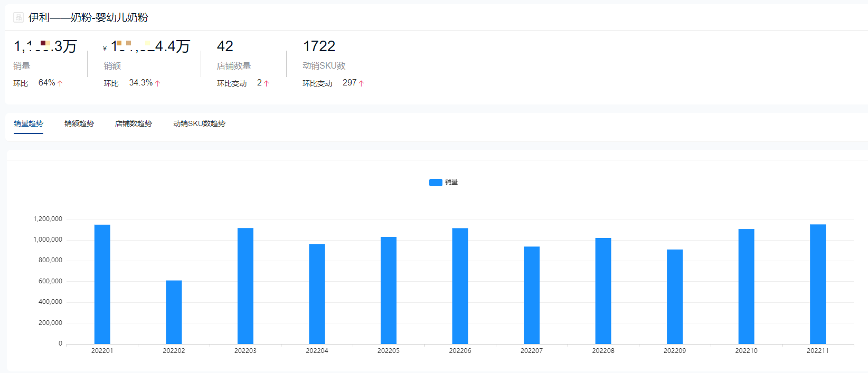The height and width of the screenshot is (373, 868).
Task: Click the blue 销量 legend color swatch
Action: tap(436, 183)
